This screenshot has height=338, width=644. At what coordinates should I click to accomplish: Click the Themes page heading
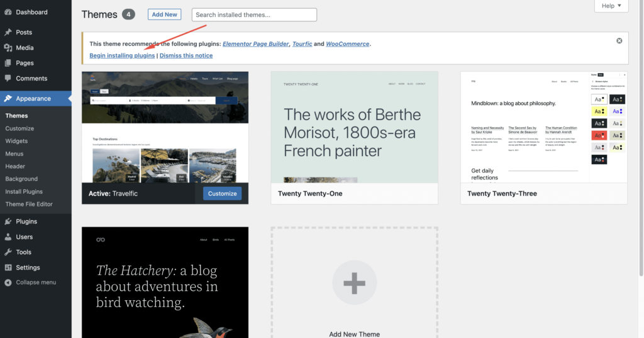99,14
